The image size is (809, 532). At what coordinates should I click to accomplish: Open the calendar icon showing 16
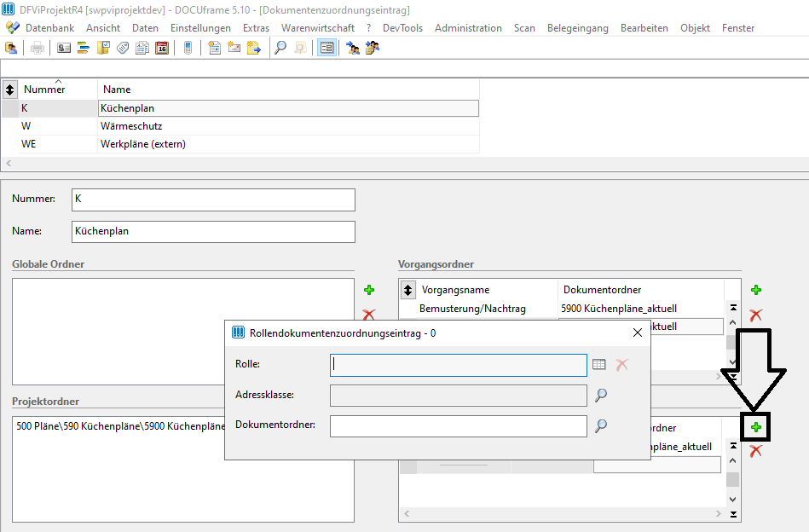pos(162,49)
